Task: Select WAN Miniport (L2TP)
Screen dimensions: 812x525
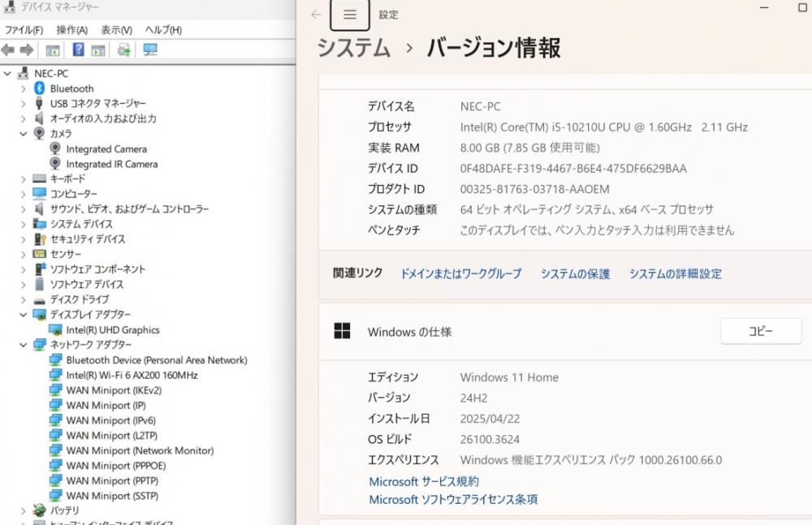Action: (112, 435)
